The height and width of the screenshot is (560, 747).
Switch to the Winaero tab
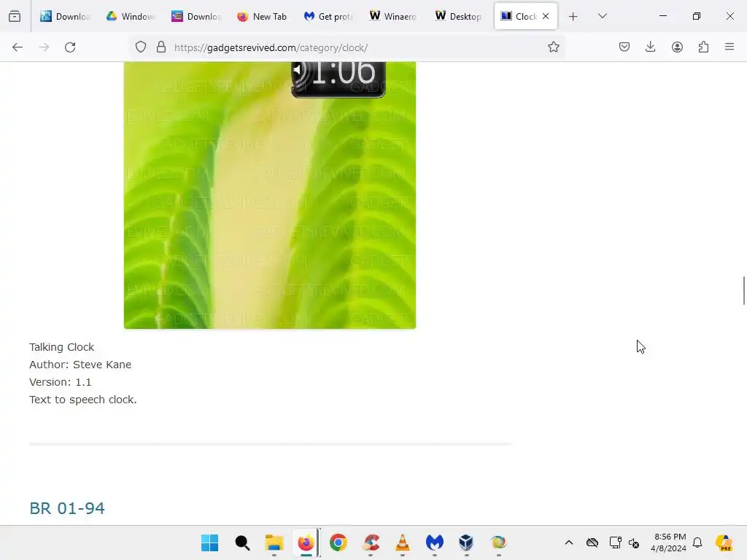pos(393,16)
